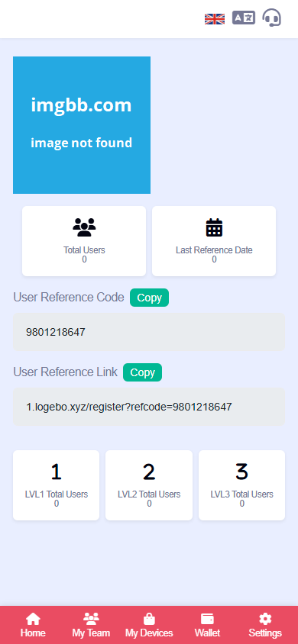298x644 pixels.
Task: Open the translate language icon
Action: 244,18
